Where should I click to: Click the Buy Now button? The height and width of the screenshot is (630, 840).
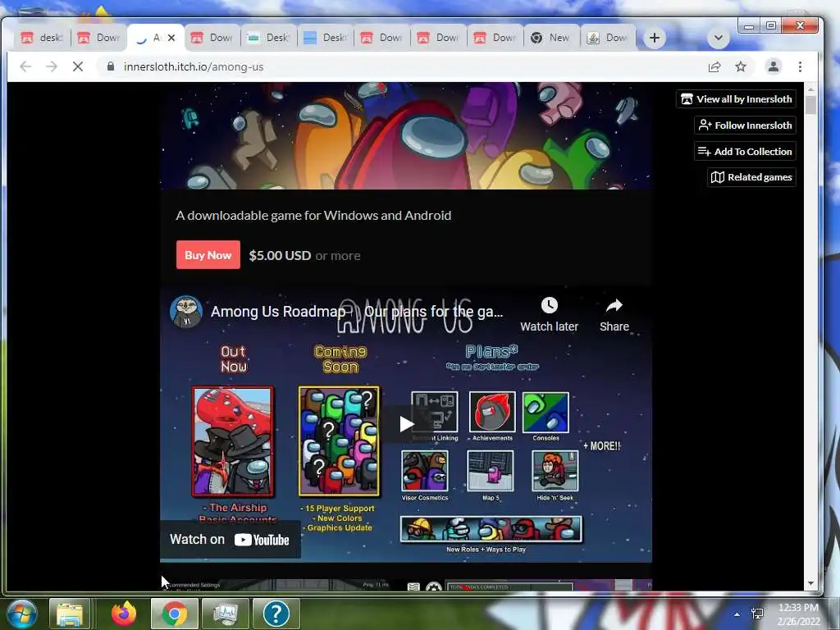click(208, 255)
